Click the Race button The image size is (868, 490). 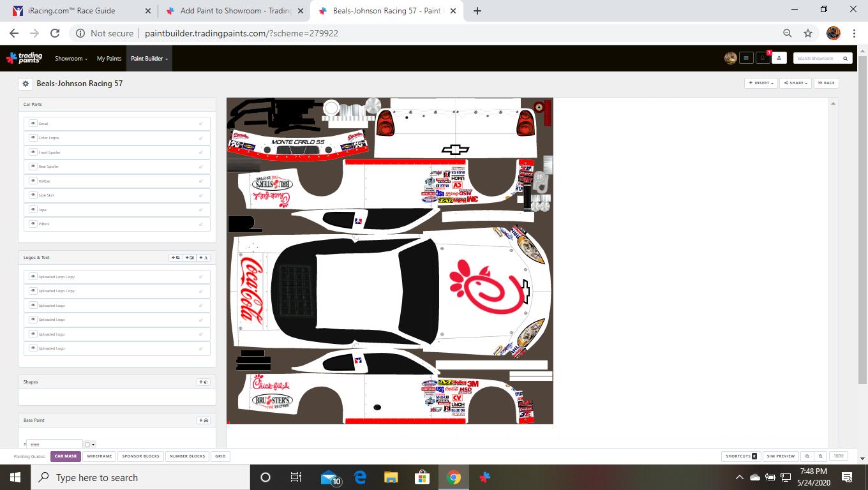click(826, 83)
